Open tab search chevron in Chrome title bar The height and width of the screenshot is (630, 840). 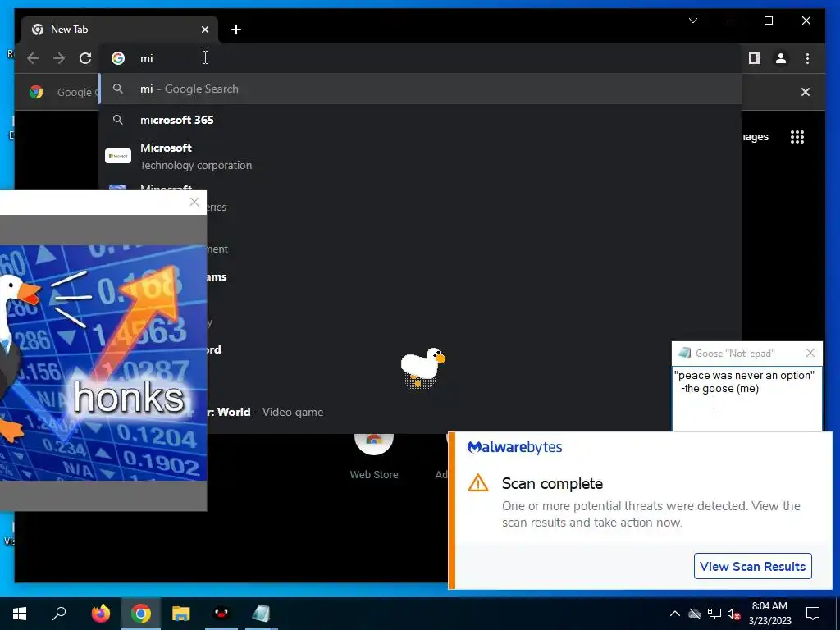click(x=692, y=21)
